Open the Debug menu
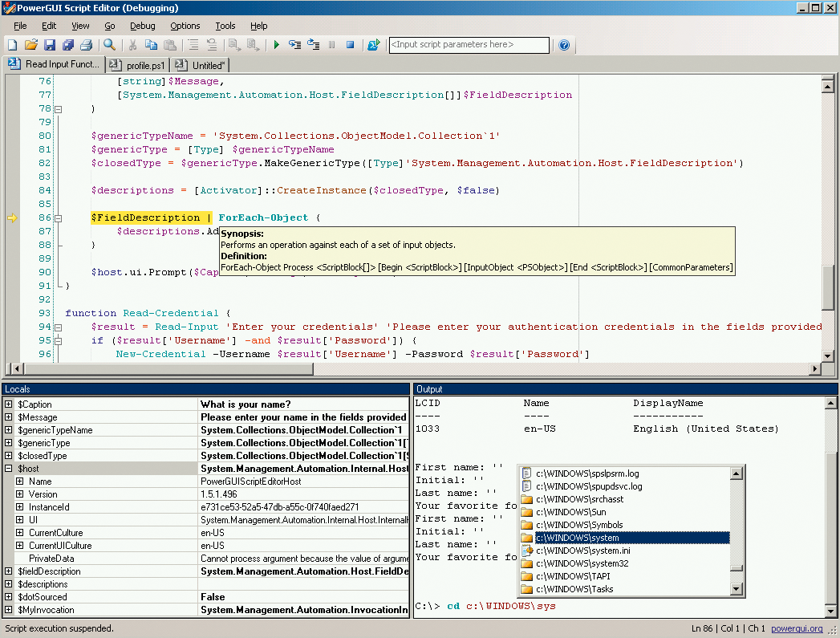The height and width of the screenshot is (638, 840). tap(142, 26)
